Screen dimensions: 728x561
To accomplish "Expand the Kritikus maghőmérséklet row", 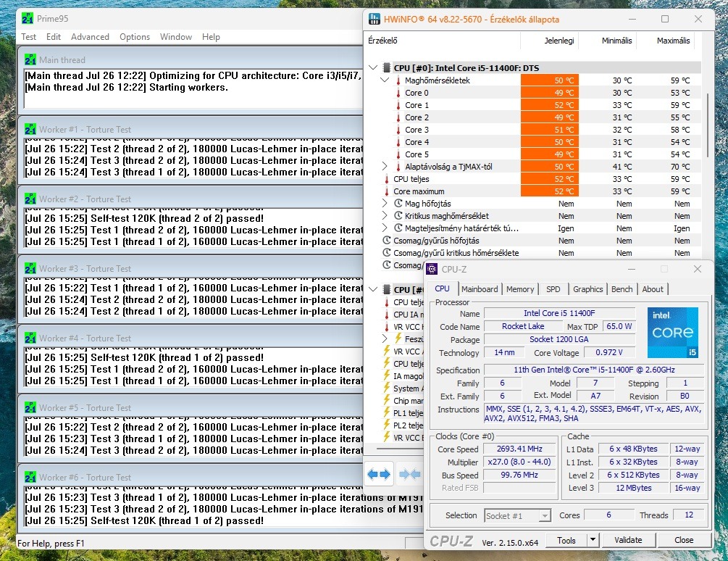I will pos(385,215).
